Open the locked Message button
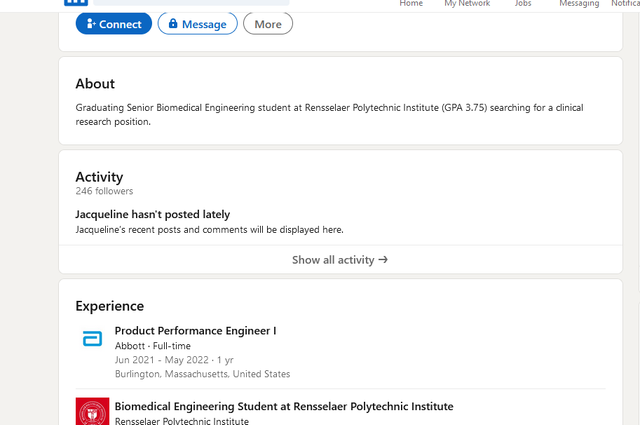The image size is (640, 425). 198,24
